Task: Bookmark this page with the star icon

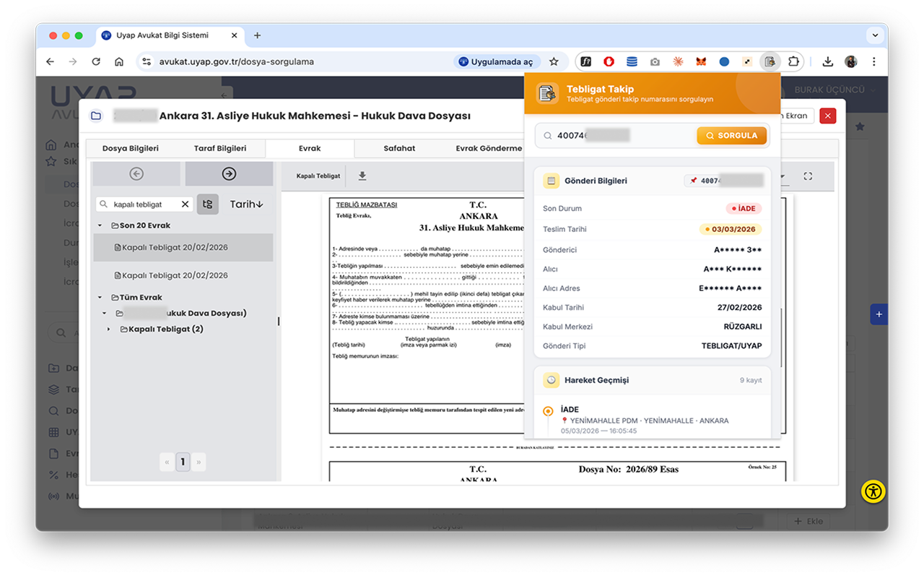Action: click(554, 61)
